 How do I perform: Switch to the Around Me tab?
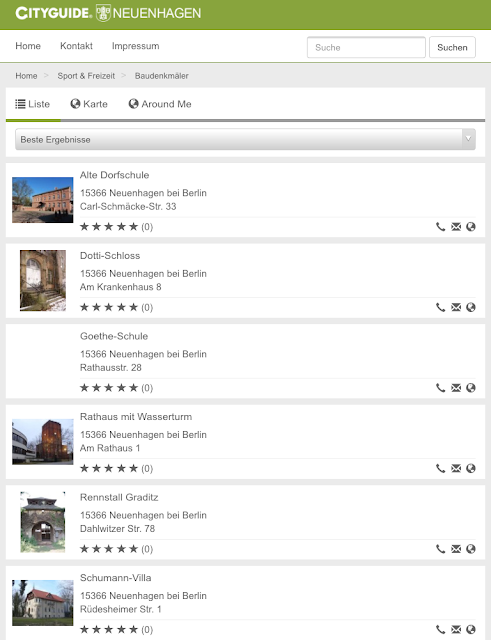tap(160, 104)
